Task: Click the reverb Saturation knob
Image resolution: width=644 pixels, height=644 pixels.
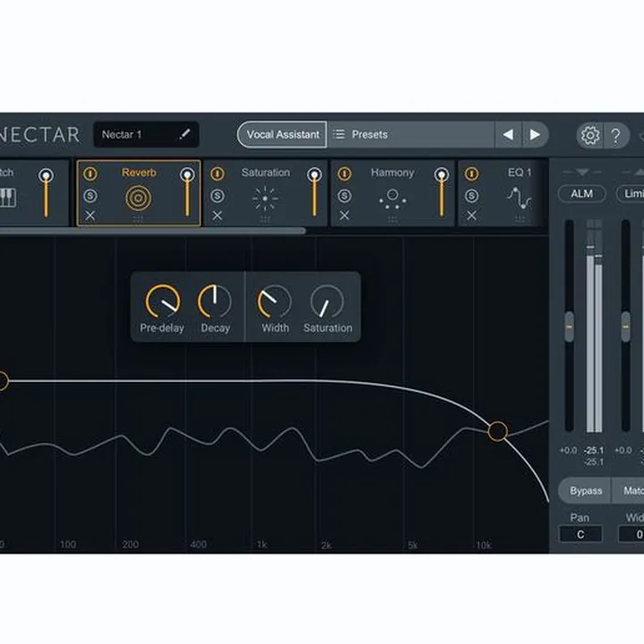Action: tap(327, 301)
